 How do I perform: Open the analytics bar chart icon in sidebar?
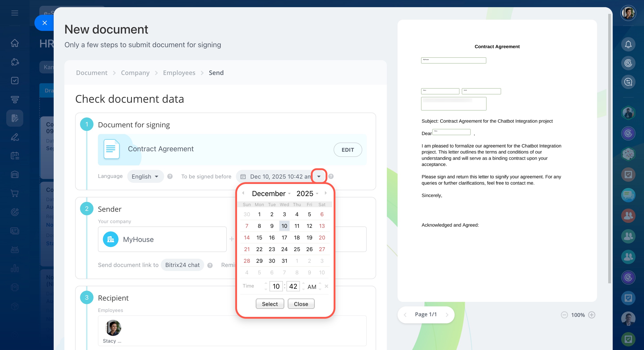(x=15, y=268)
